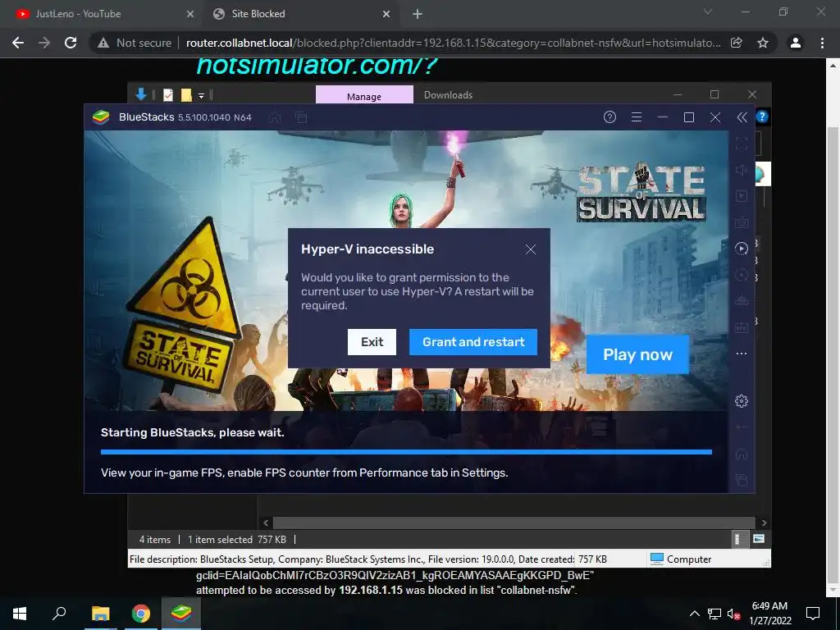Click Exit in Hyper-V dialog
Viewport: 840px width, 630px height.
tap(372, 342)
